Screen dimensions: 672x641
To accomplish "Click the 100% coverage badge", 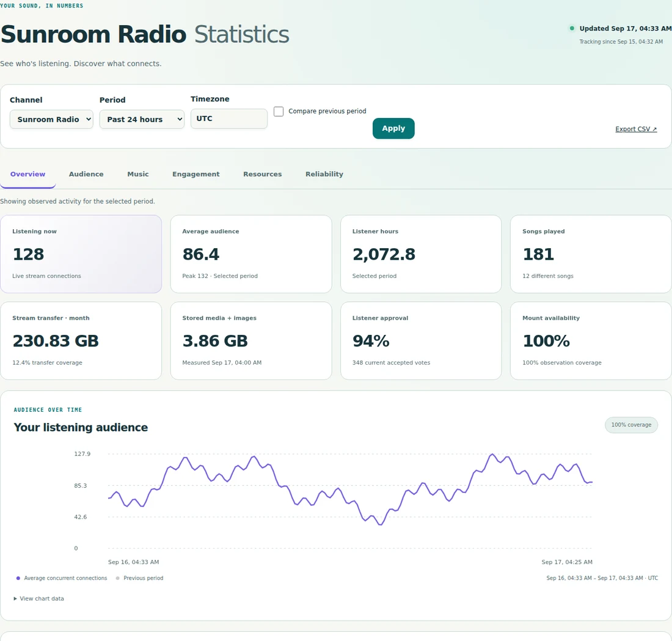I will [x=631, y=425].
